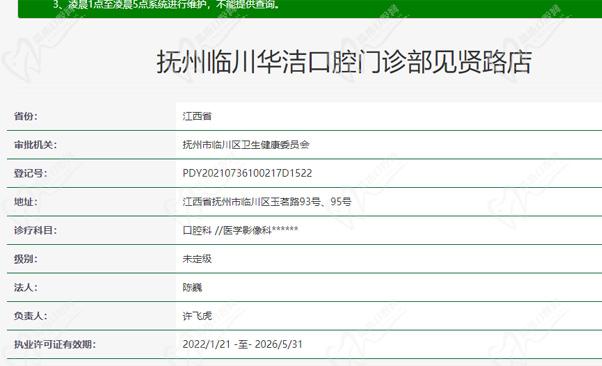Select address 江西省抚州市临川区玉茗路93号、95号
602x366 pixels.
pos(267,202)
